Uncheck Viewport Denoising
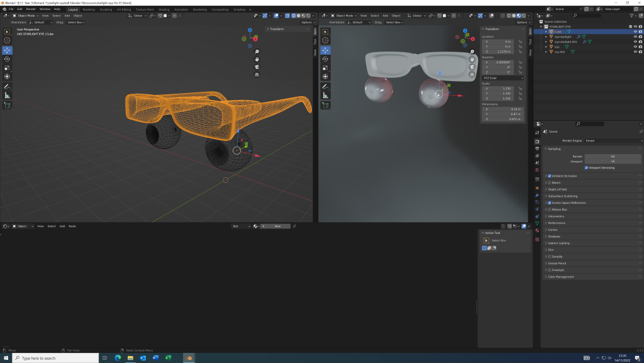 (x=586, y=167)
